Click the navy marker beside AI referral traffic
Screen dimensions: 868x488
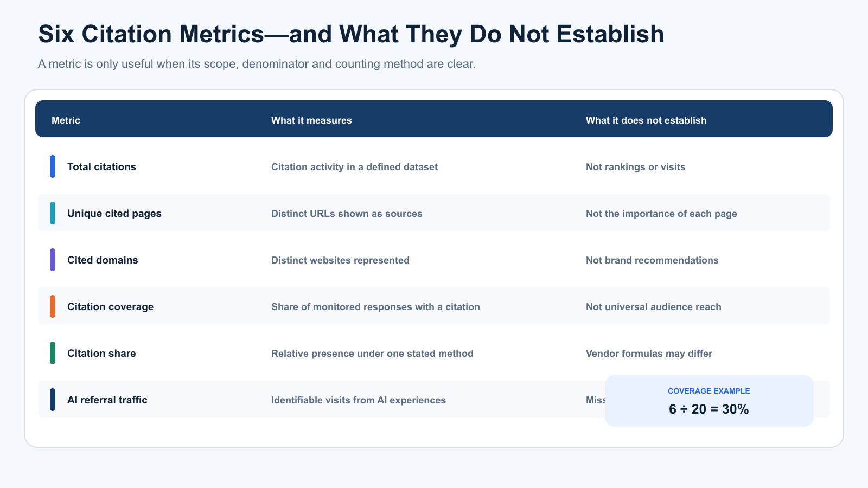click(x=53, y=400)
